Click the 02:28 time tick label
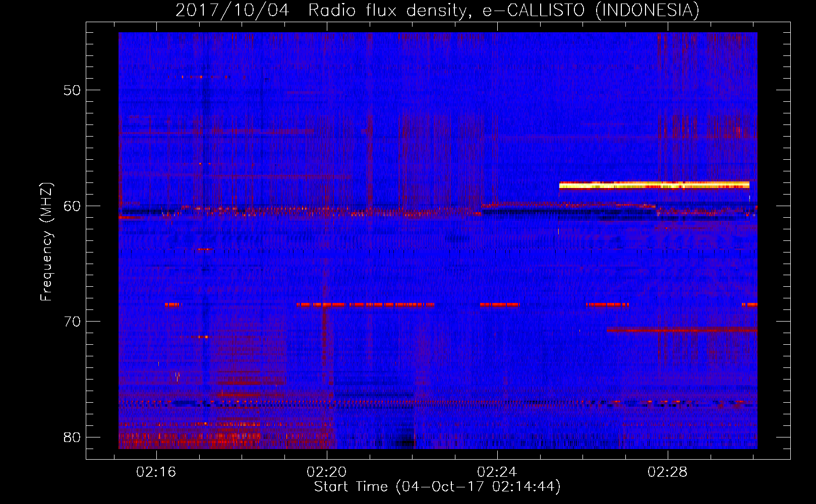The width and height of the screenshot is (816, 504). coord(668,472)
